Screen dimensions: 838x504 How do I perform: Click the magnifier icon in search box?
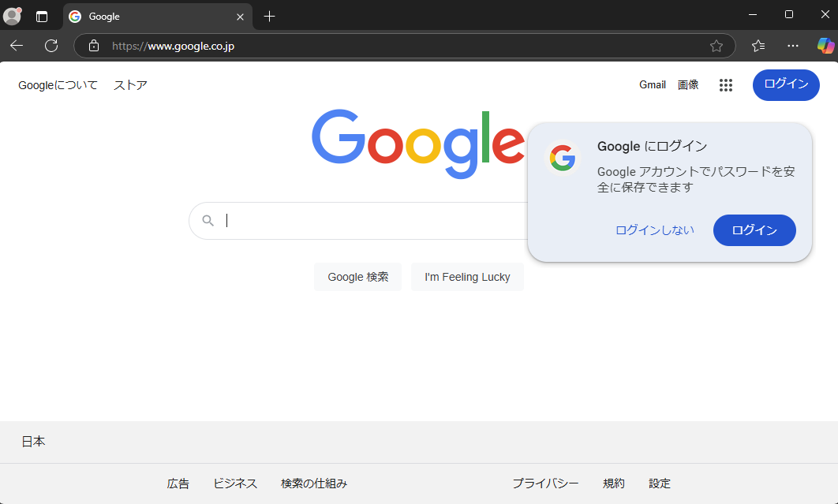click(x=208, y=220)
